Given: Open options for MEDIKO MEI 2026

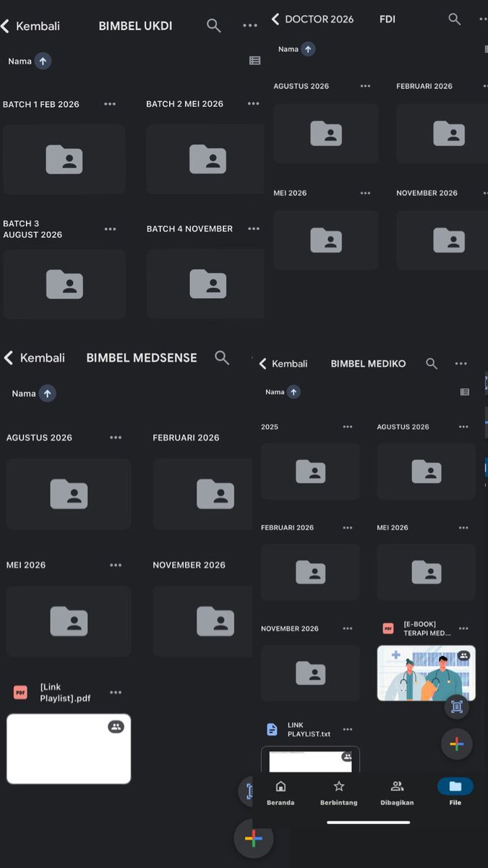Looking at the screenshot, I should point(463,527).
